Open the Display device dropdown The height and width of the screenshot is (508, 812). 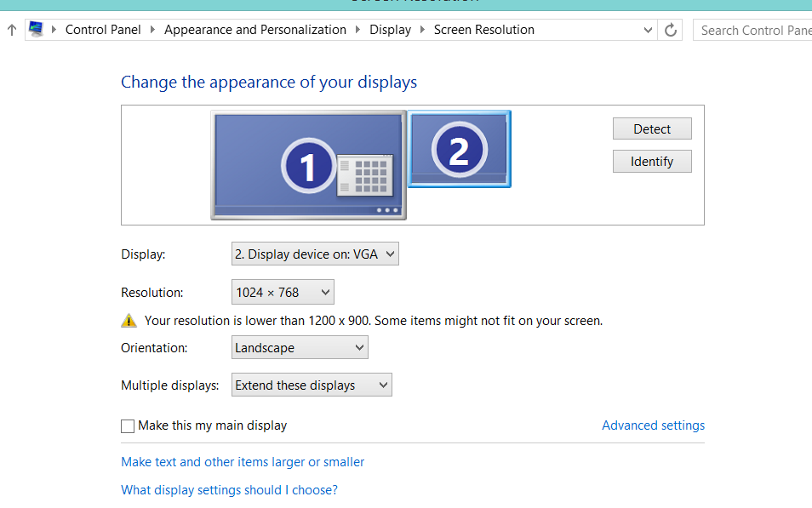click(x=315, y=254)
